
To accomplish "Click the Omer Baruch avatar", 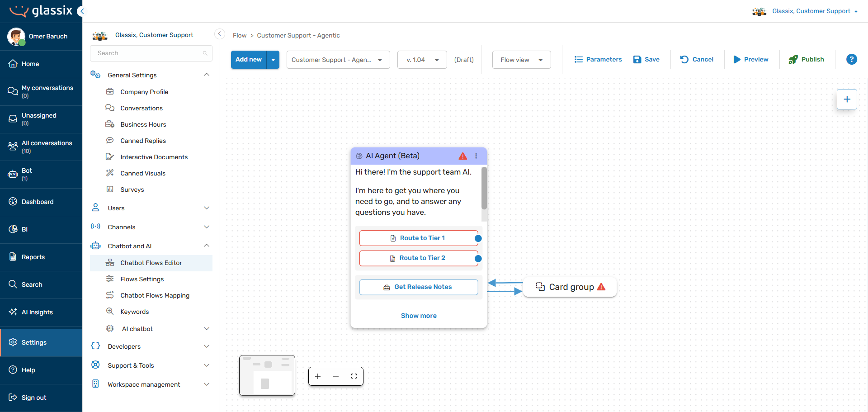I will [16, 36].
